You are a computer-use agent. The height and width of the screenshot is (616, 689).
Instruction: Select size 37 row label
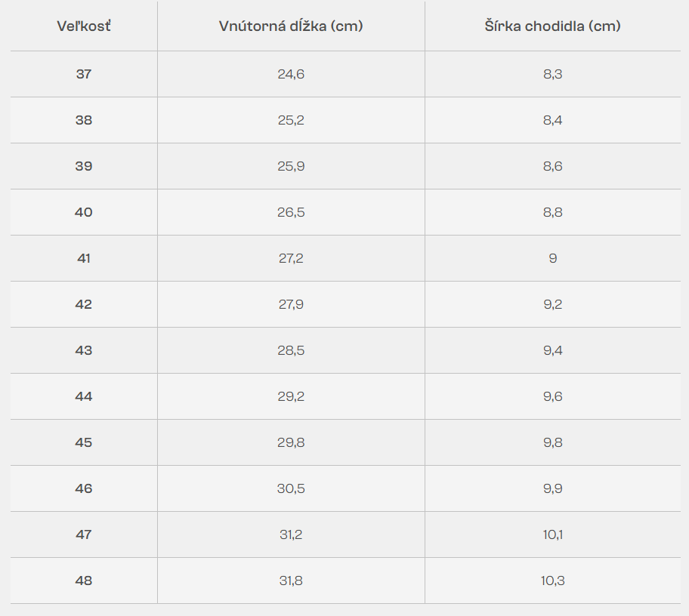coord(84,74)
